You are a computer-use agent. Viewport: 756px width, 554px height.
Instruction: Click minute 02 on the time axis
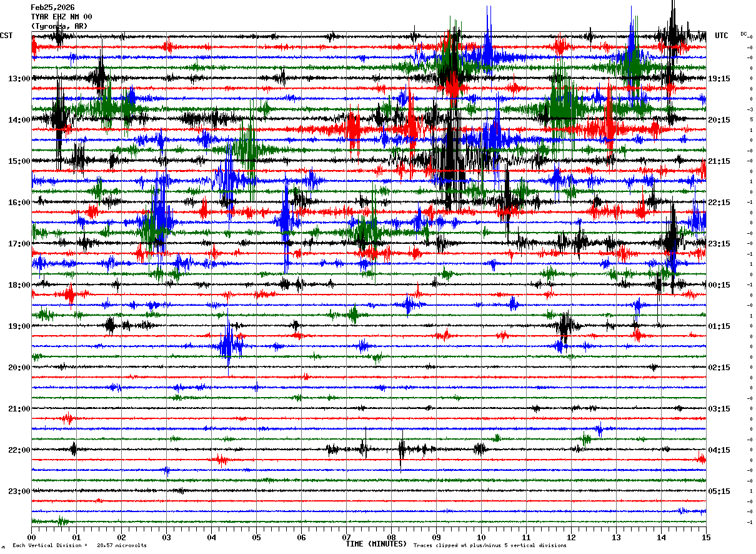[122, 537]
